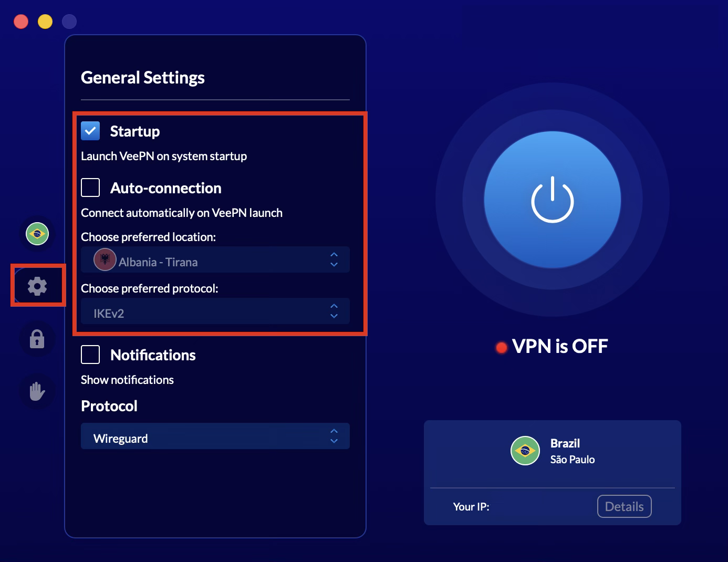Viewport: 728px width, 562px height.
Task: Click the Brazil flag in the connection card
Action: coord(525,451)
